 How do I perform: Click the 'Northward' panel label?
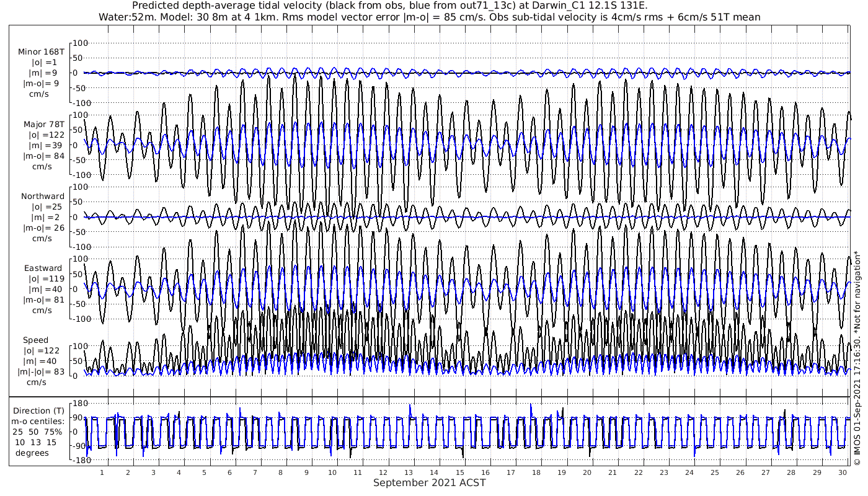pyautogui.click(x=43, y=197)
